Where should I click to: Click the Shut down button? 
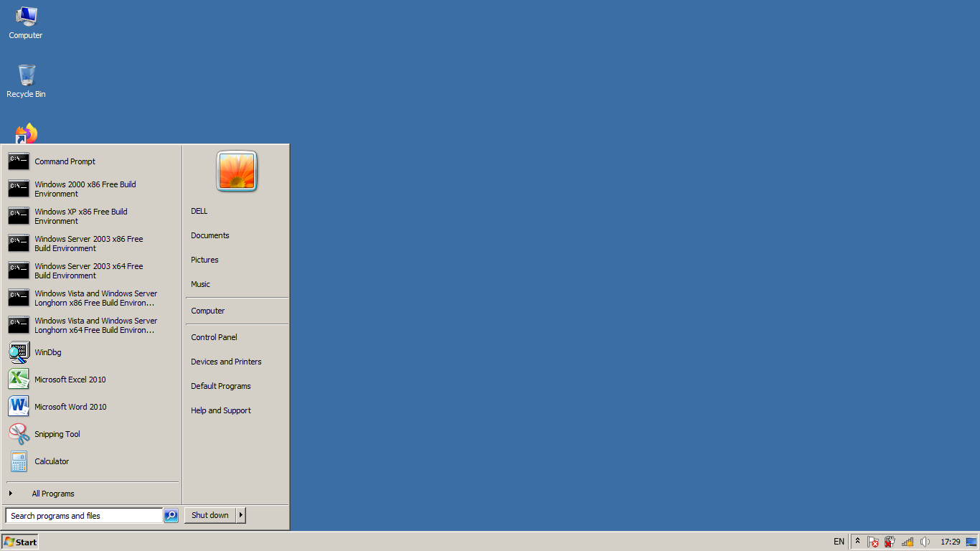click(210, 515)
